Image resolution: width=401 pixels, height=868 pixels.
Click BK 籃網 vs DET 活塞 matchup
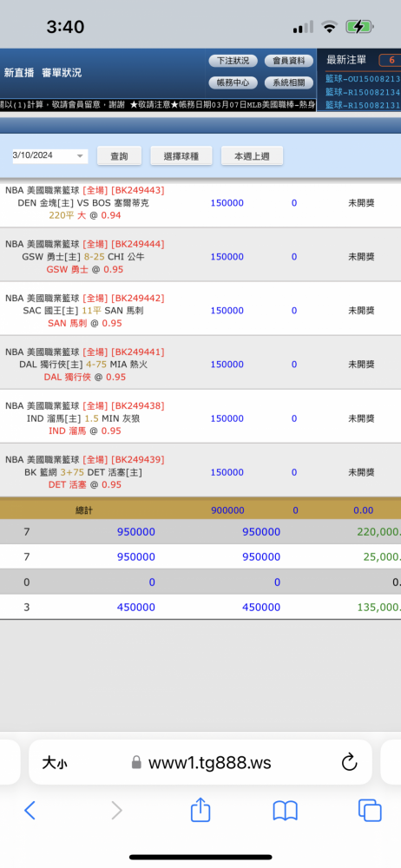[83, 472]
